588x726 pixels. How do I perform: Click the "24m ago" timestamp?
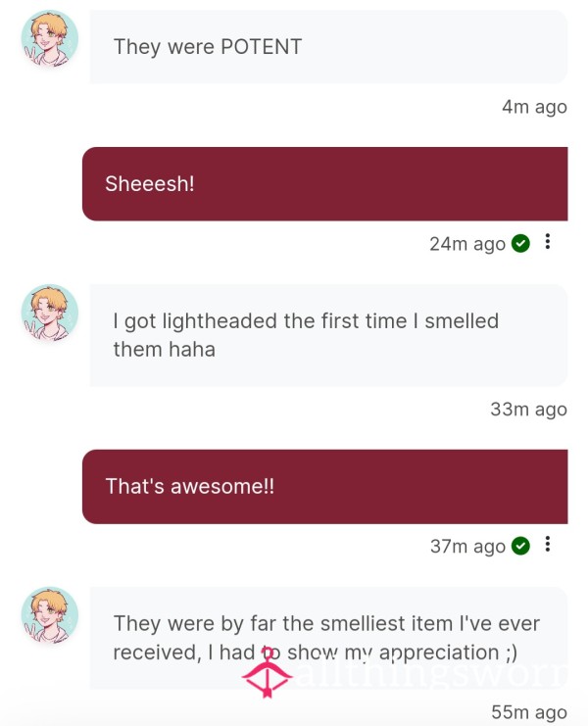tap(467, 244)
